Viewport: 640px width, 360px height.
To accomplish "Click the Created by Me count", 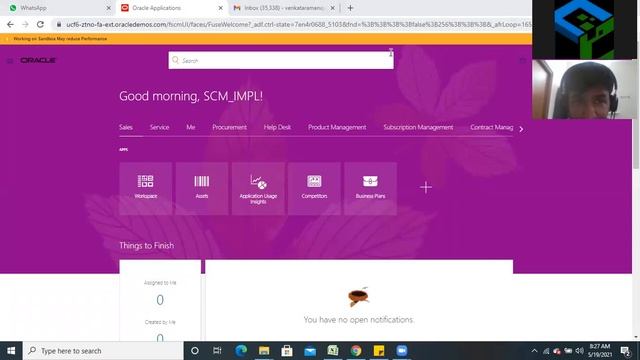I will click(x=160, y=337).
